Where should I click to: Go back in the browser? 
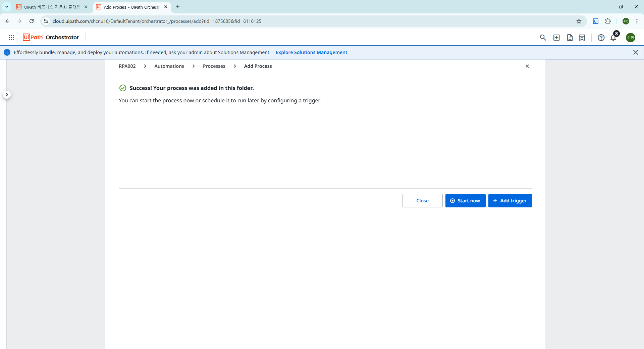(7, 21)
